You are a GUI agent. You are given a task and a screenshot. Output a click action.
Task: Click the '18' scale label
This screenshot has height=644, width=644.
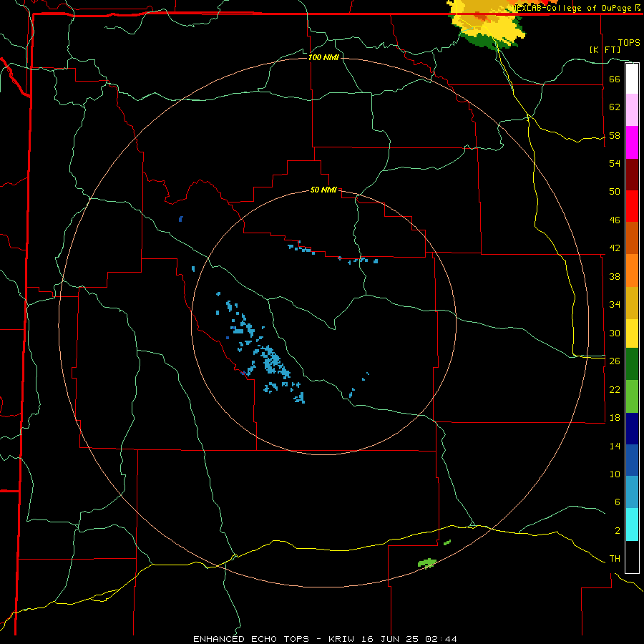coord(615,418)
